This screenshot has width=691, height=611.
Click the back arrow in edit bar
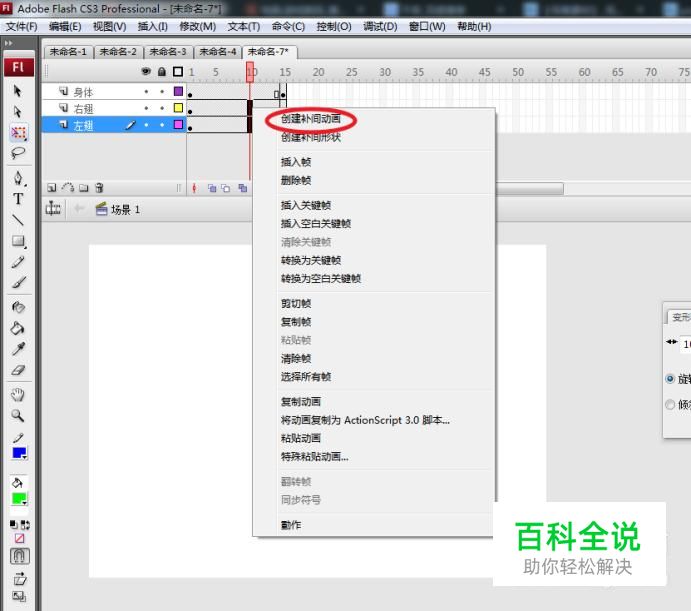(79, 208)
